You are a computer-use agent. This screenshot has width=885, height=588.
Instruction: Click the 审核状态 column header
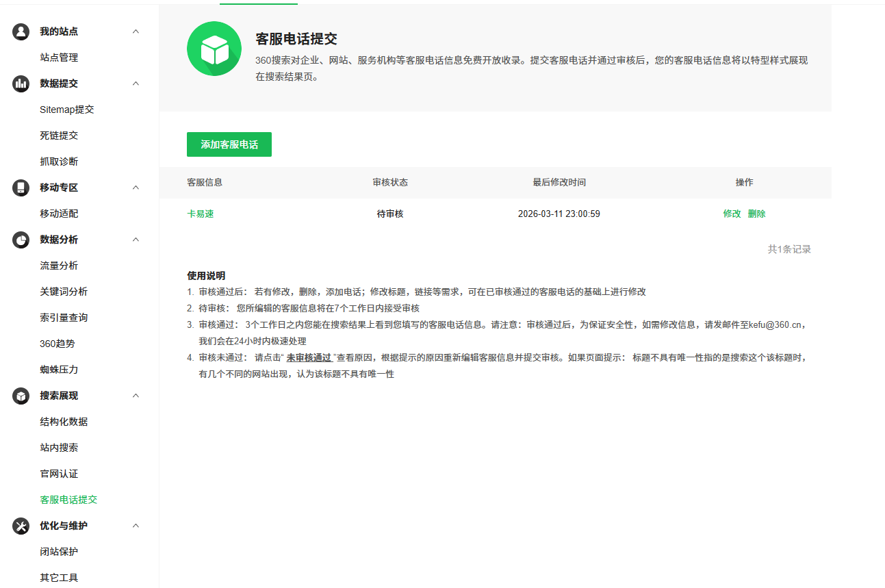point(390,182)
